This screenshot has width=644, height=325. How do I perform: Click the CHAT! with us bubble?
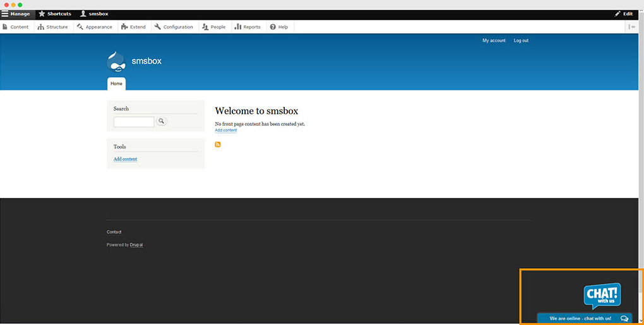[602, 296]
